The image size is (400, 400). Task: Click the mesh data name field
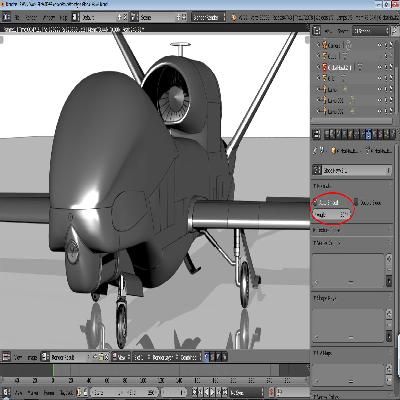point(353,170)
